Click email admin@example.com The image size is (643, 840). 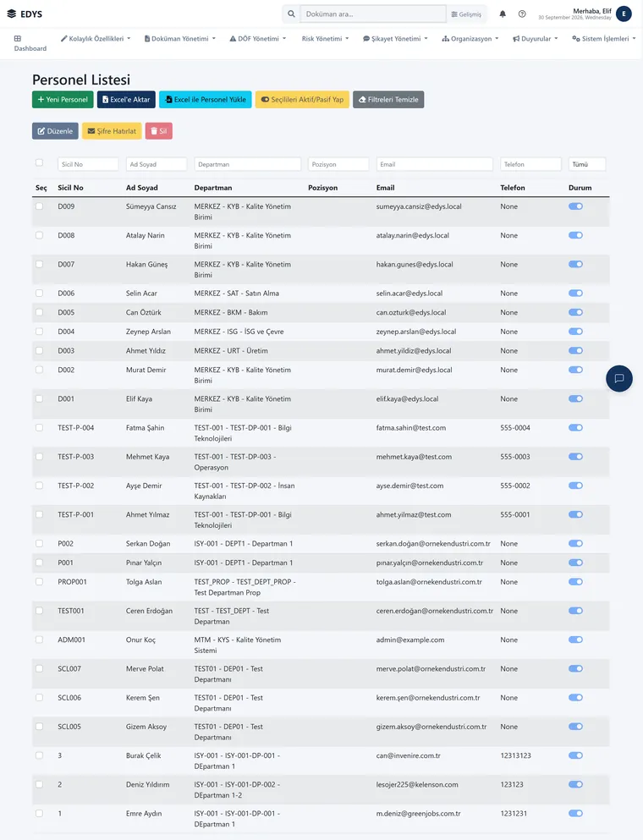pyautogui.click(x=410, y=640)
